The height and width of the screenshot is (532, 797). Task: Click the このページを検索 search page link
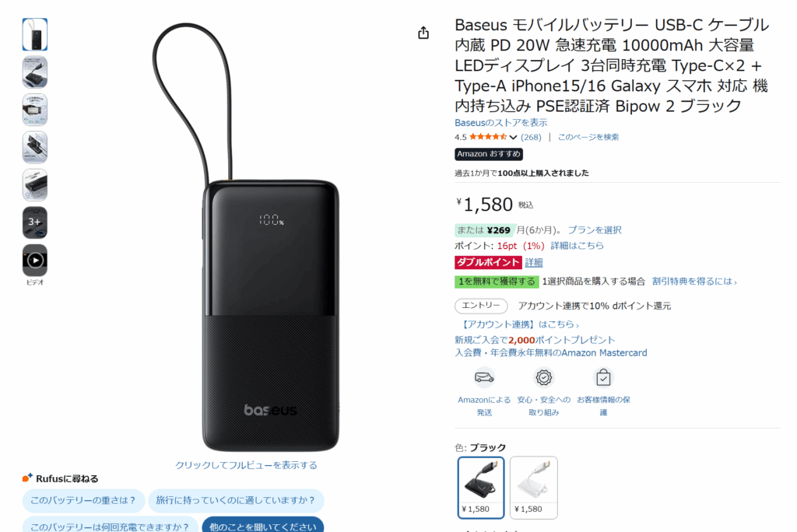[588, 137]
